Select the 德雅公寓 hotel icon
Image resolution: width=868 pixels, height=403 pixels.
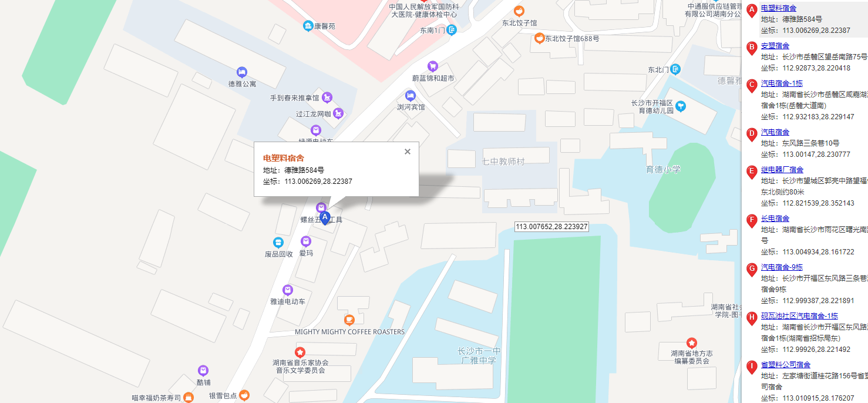(x=242, y=72)
